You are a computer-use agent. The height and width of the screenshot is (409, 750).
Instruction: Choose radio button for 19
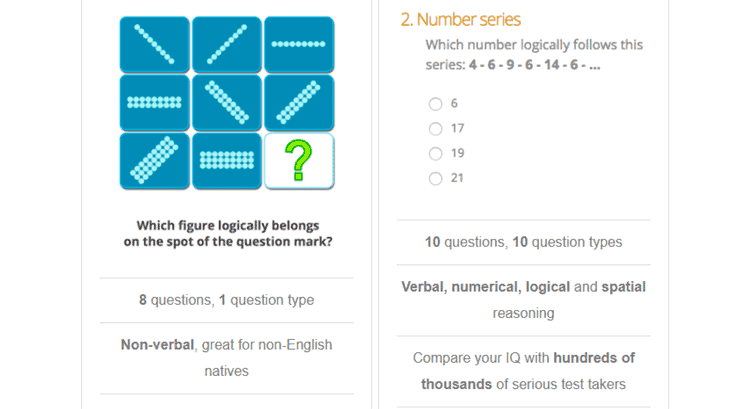click(x=435, y=154)
